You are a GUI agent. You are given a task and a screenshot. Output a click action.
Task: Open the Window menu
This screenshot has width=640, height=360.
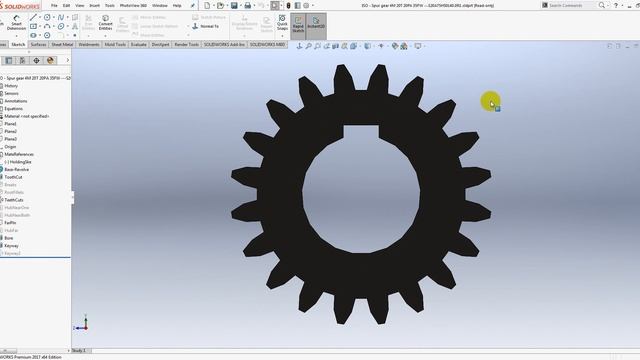click(160, 6)
